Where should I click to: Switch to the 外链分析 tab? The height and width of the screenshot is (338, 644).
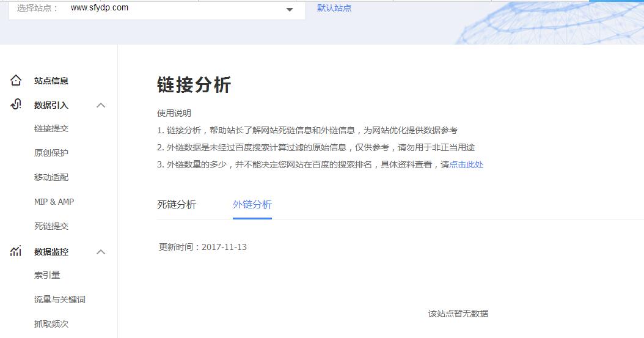(x=252, y=205)
